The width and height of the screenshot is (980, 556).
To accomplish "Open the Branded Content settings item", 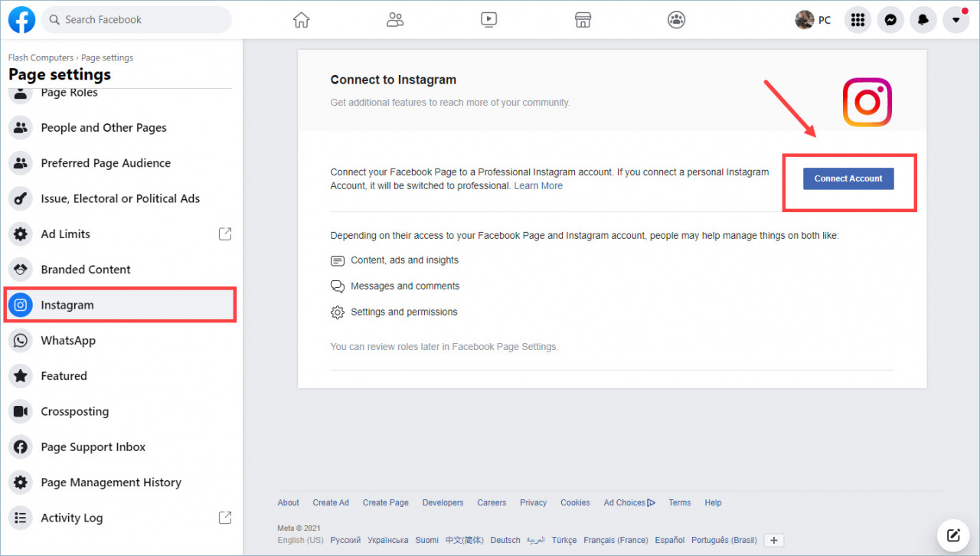I will click(120, 270).
